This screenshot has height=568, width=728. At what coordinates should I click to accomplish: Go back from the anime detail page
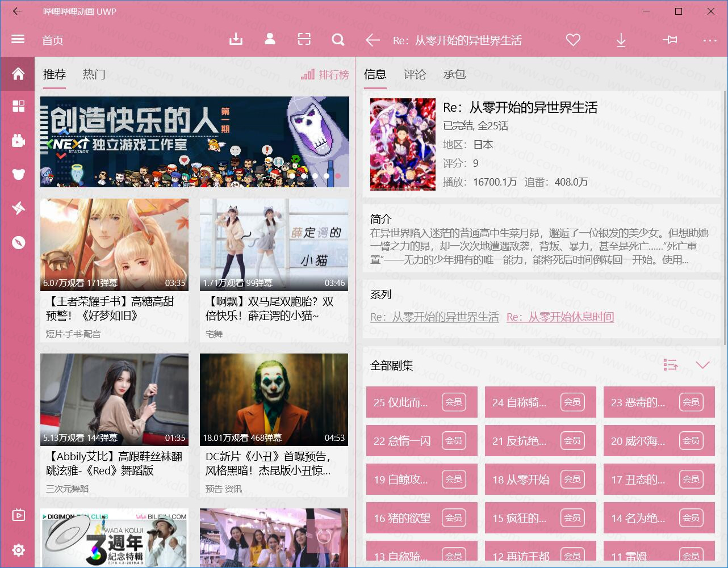tap(373, 40)
